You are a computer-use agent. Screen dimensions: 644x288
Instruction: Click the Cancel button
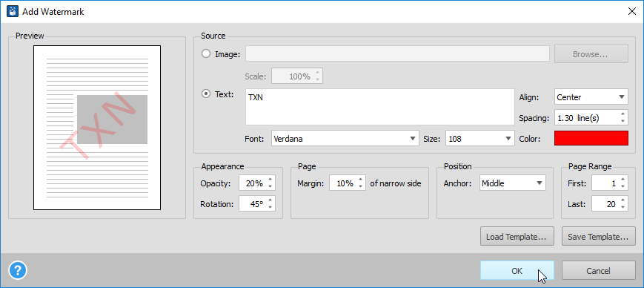(x=598, y=271)
